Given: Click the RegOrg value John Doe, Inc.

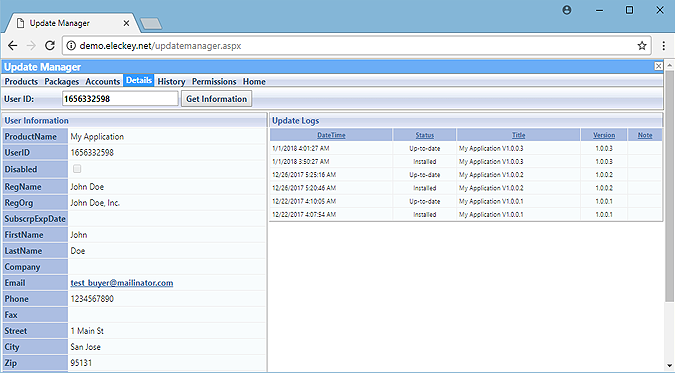Looking at the screenshot, I should [x=95, y=203].
